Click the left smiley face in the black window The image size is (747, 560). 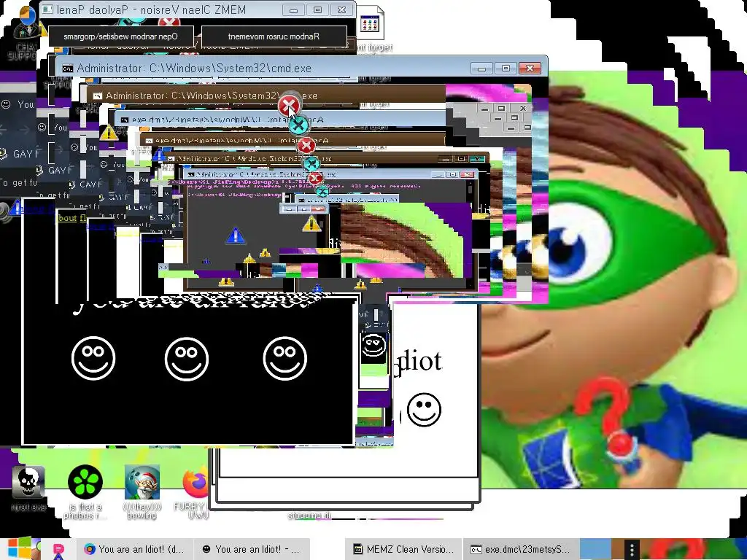pos(93,358)
